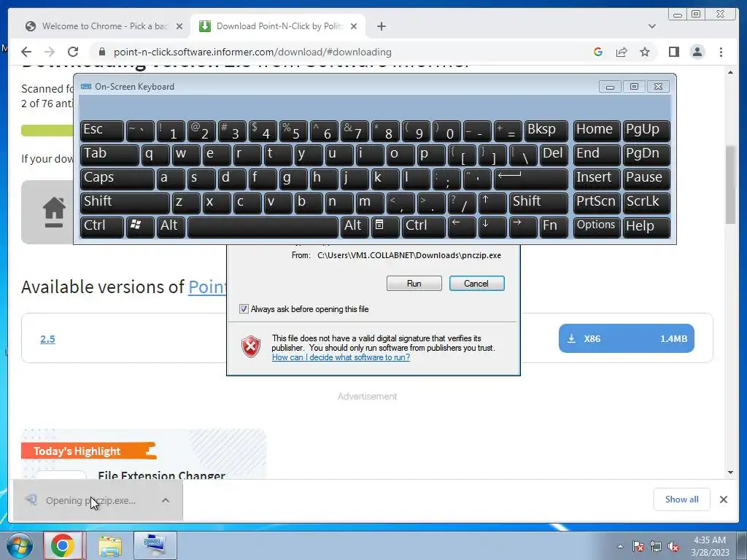Open Help on the On-Screen Keyboard
This screenshot has width=747, height=560.
coord(646,226)
